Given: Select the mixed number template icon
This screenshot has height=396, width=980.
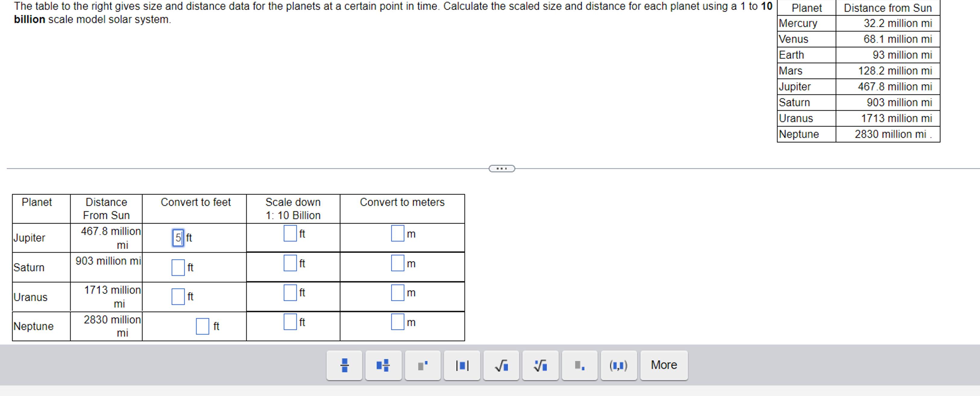Looking at the screenshot, I should [x=383, y=365].
